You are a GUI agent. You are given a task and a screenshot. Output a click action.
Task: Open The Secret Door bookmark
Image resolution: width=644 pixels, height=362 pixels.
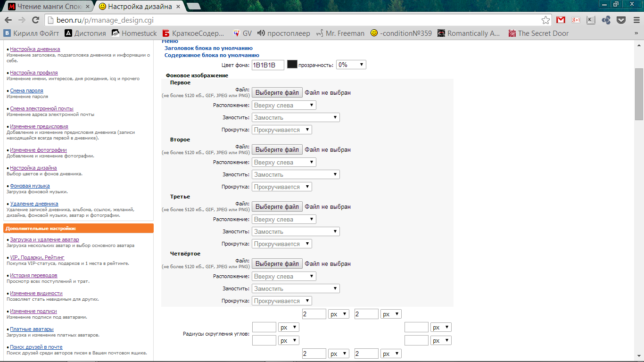[x=539, y=33]
